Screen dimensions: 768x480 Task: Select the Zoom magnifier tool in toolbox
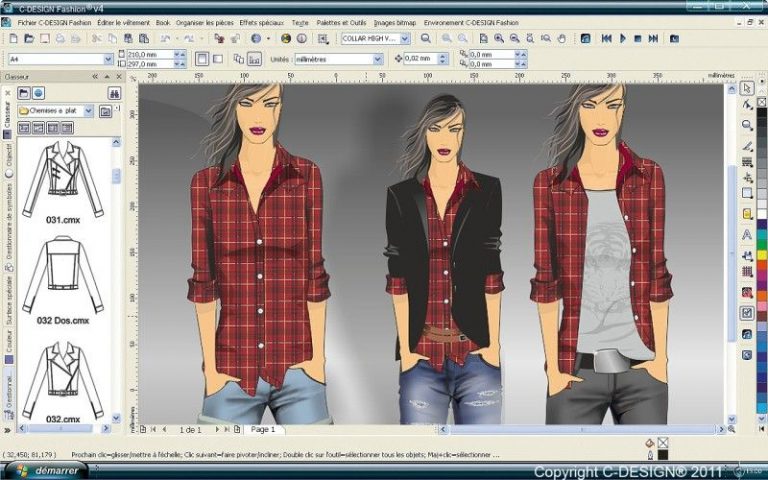pyautogui.click(x=747, y=124)
